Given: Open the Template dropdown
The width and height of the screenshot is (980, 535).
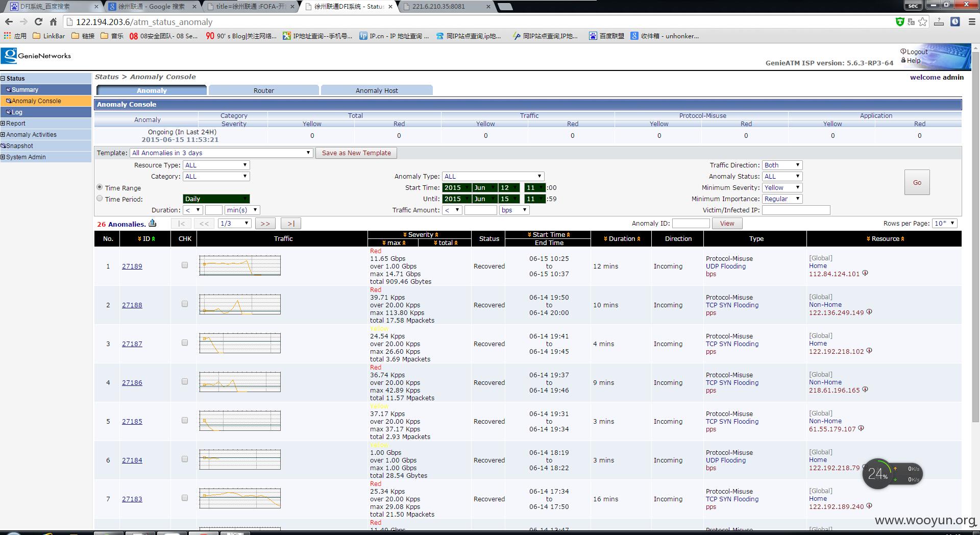Looking at the screenshot, I should coord(221,153).
